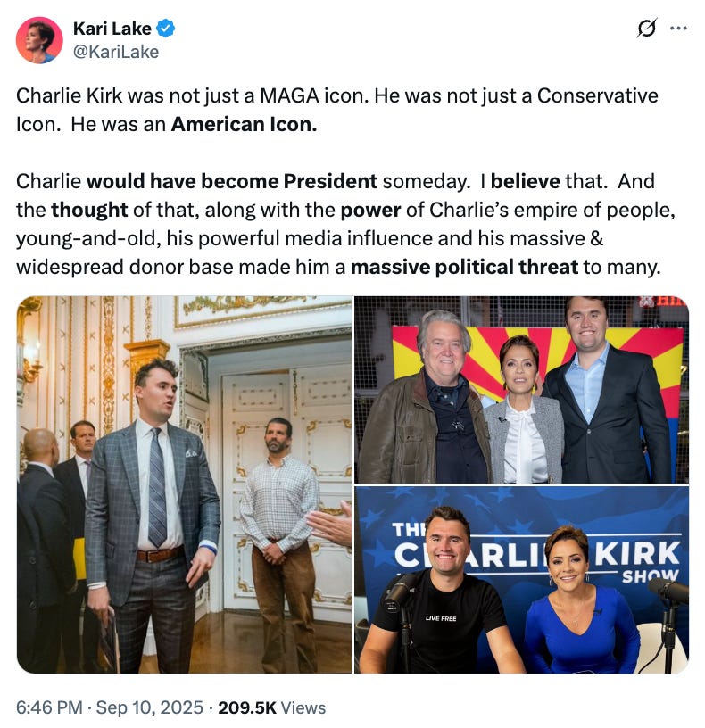Click the 'would have become President' phrase

pyautogui.click(x=232, y=181)
